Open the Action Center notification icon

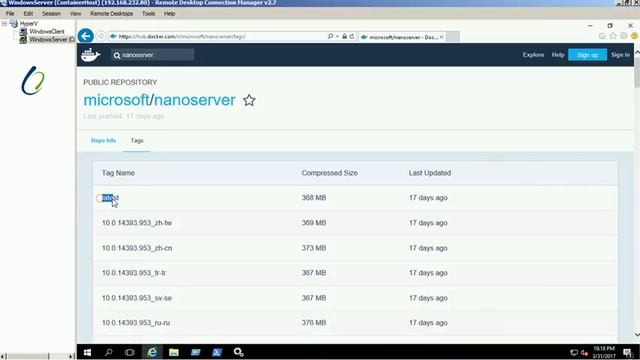click(x=627, y=352)
